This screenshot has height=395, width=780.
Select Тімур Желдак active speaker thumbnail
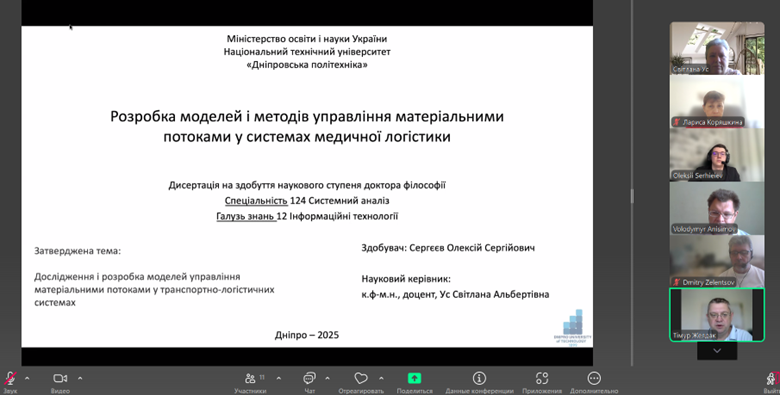[x=717, y=314]
